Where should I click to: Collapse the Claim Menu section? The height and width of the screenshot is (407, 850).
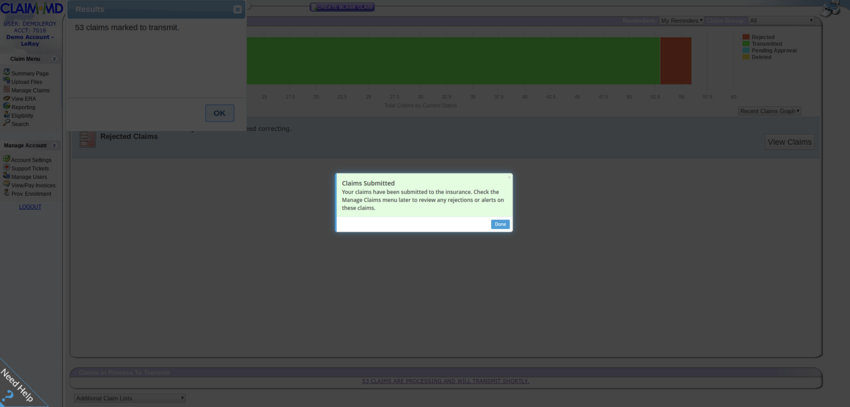pyautogui.click(x=54, y=59)
